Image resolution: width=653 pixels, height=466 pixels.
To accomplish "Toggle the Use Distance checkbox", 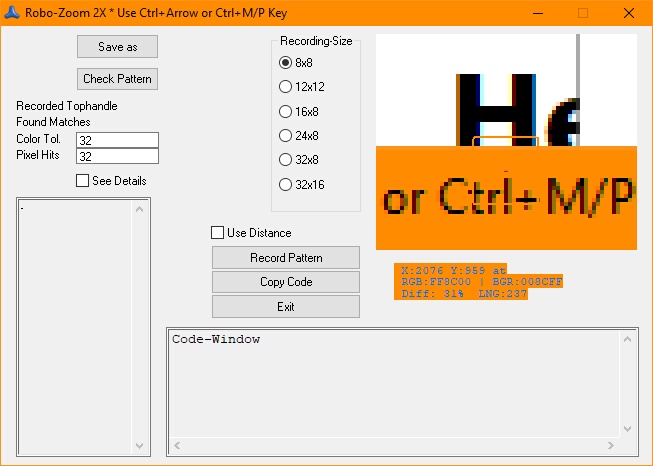I will coord(218,233).
